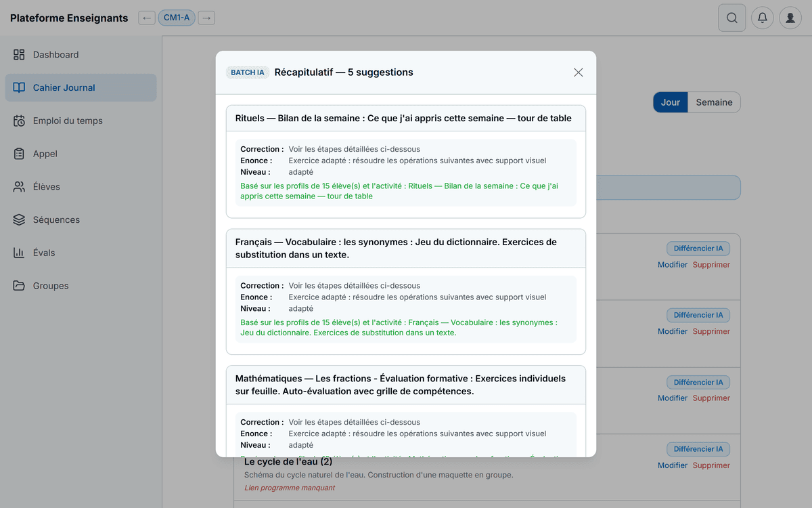The width and height of the screenshot is (812, 508).
Task: Open Emploi du temps in sidebar
Action: (81, 121)
